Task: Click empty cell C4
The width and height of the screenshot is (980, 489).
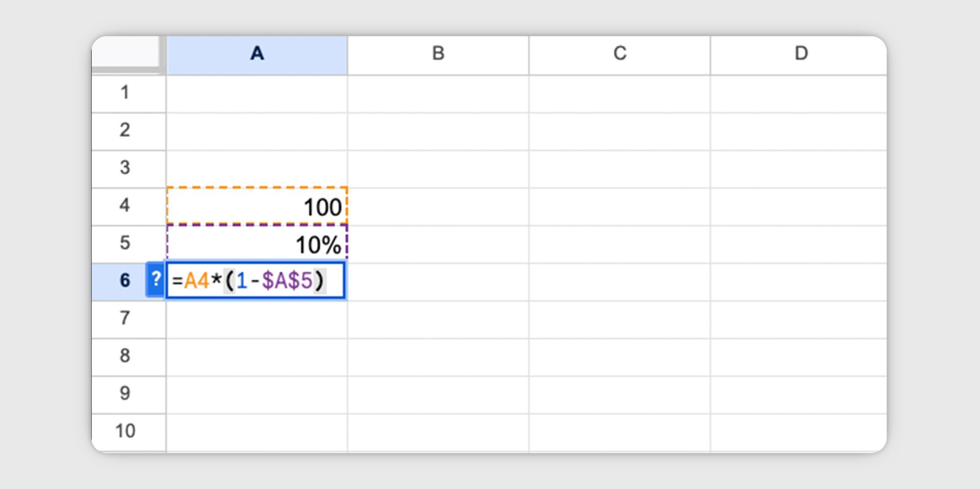Action: (x=619, y=206)
